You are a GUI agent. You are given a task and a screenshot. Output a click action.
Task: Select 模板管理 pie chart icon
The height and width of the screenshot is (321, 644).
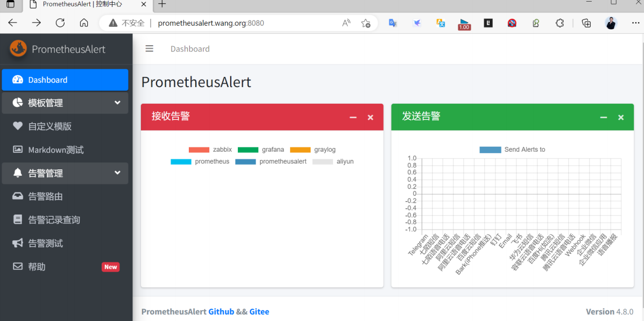[18, 103]
